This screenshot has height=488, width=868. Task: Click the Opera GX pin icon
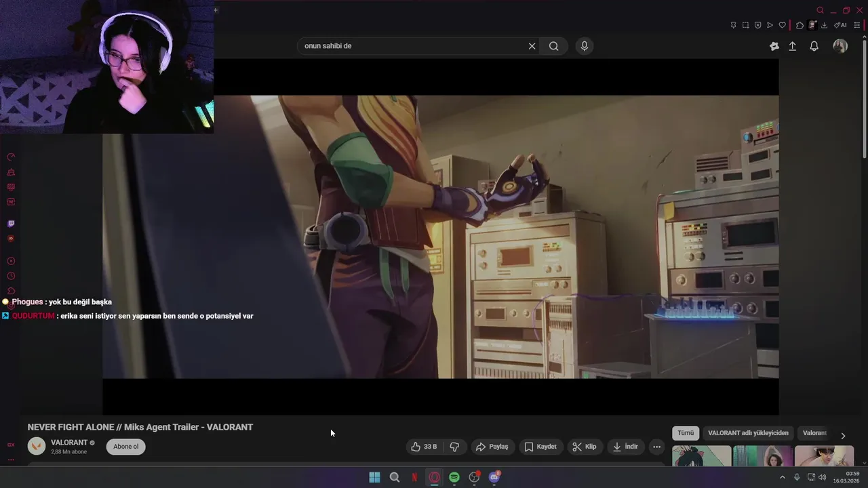click(733, 25)
